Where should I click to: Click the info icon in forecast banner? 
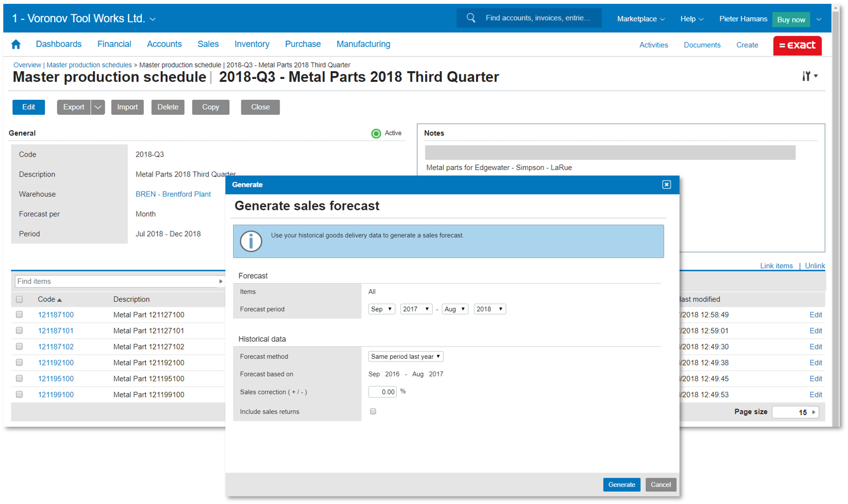[x=251, y=241]
